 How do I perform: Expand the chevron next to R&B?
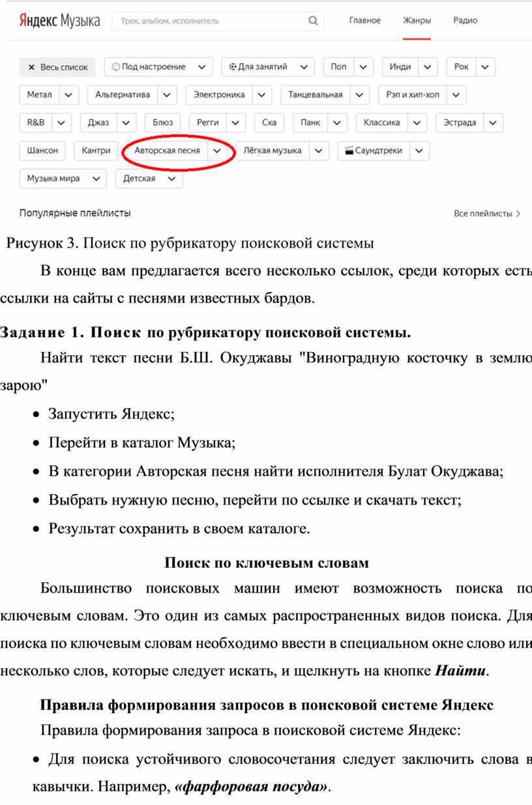pyautogui.click(x=62, y=123)
